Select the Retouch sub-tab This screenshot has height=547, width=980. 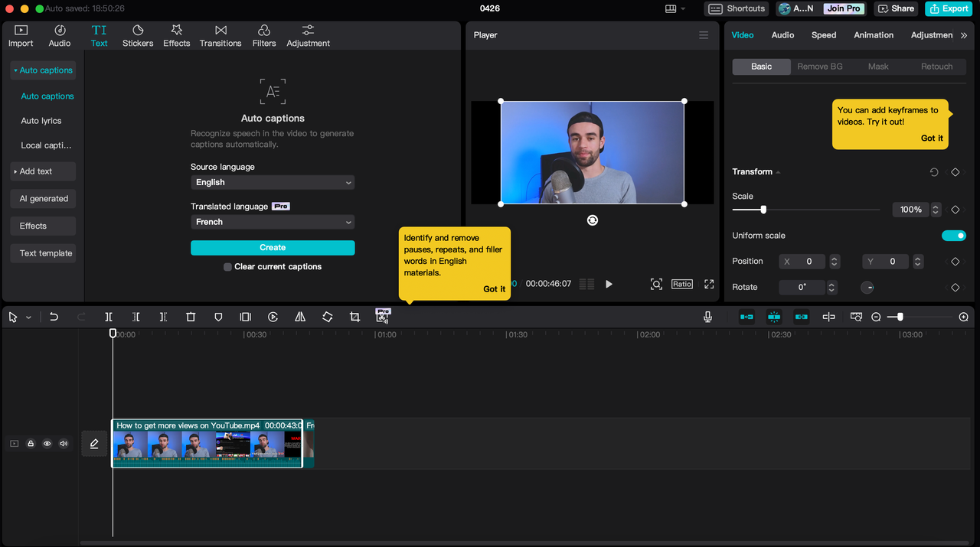[x=936, y=67]
